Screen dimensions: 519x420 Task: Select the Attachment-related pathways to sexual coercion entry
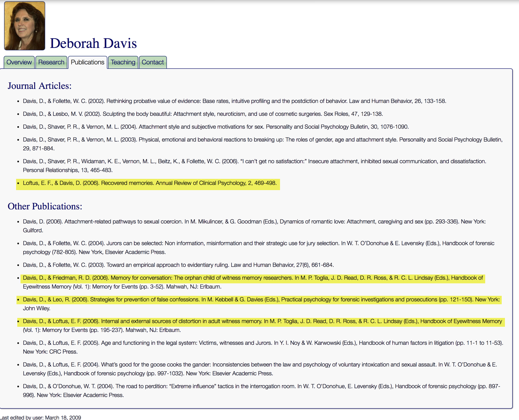pyautogui.click(x=254, y=222)
